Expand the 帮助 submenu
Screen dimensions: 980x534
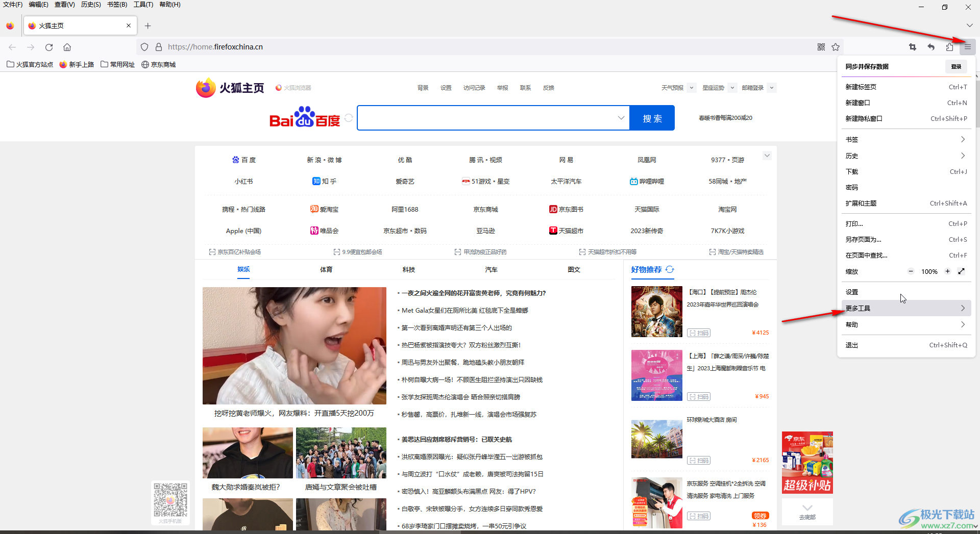(906, 324)
